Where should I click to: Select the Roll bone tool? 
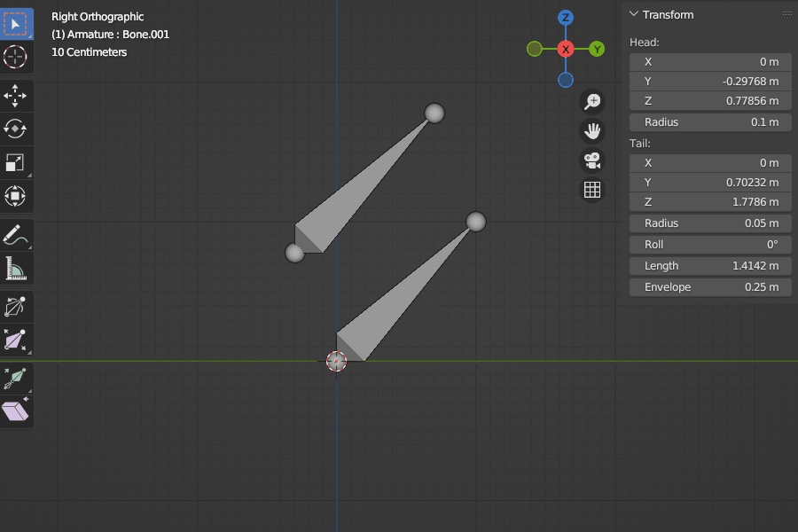(16, 307)
